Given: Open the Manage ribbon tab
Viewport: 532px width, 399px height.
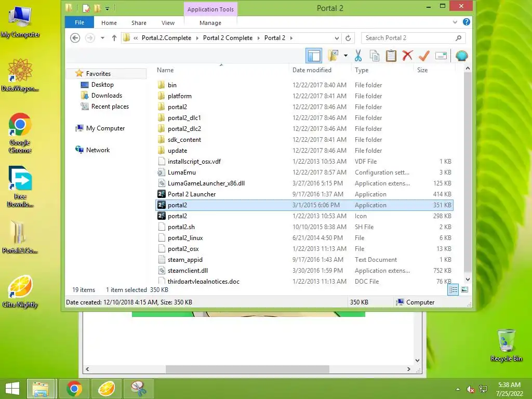Looking at the screenshot, I should pyautogui.click(x=210, y=23).
